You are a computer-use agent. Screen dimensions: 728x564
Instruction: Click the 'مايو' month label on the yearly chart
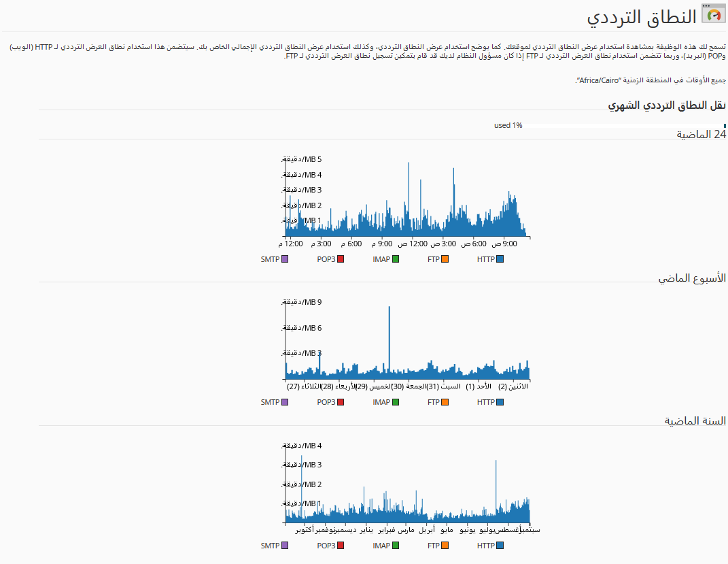(x=447, y=530)
